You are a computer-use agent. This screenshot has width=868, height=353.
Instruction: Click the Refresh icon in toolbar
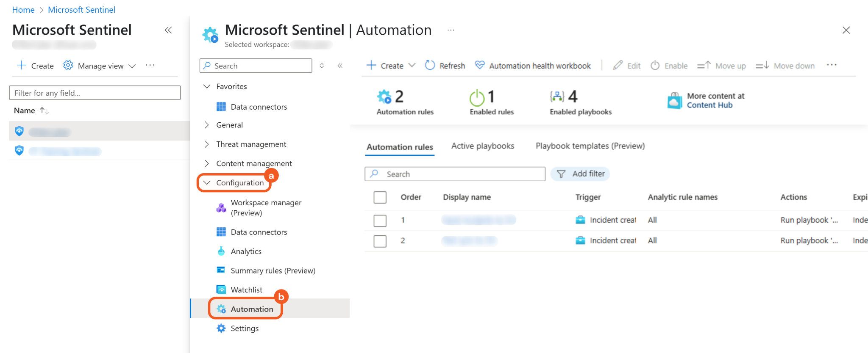point(430,65)
